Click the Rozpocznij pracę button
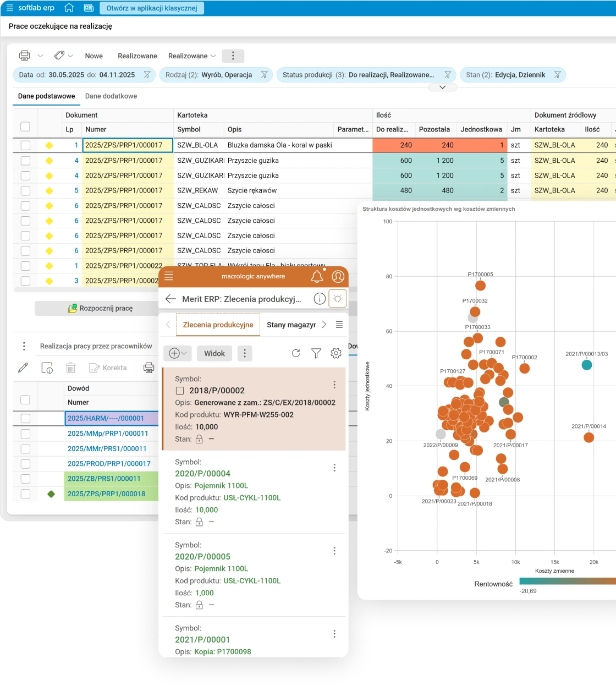The height and width of the screenshot is (691, 616). click(100, 308)
